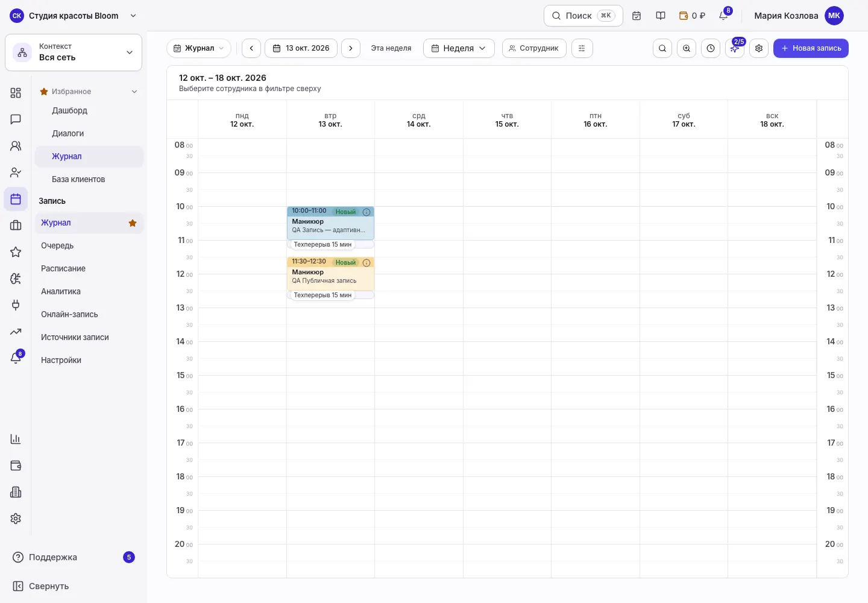The image size is (868, 603).
Task: Open top bar notifications bell
Action: click(x=723, y=16)
